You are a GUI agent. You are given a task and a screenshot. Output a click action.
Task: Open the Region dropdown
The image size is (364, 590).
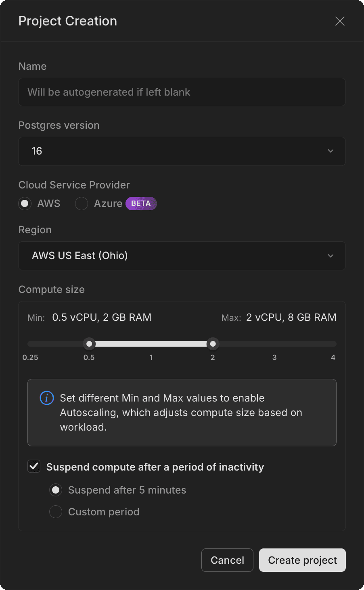coord(182,256)
